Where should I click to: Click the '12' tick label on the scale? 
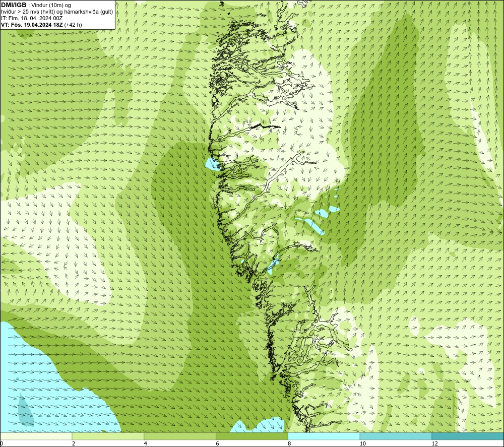click(434, 443)
